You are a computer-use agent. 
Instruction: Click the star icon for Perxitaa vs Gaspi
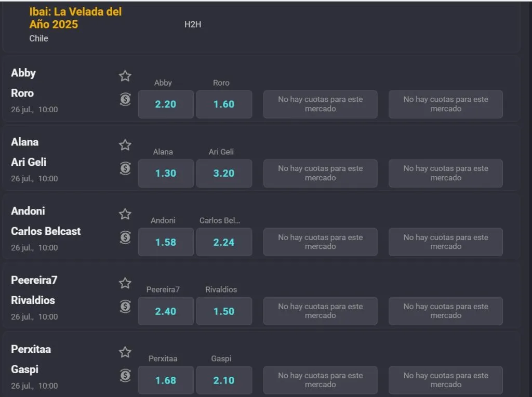125,352
